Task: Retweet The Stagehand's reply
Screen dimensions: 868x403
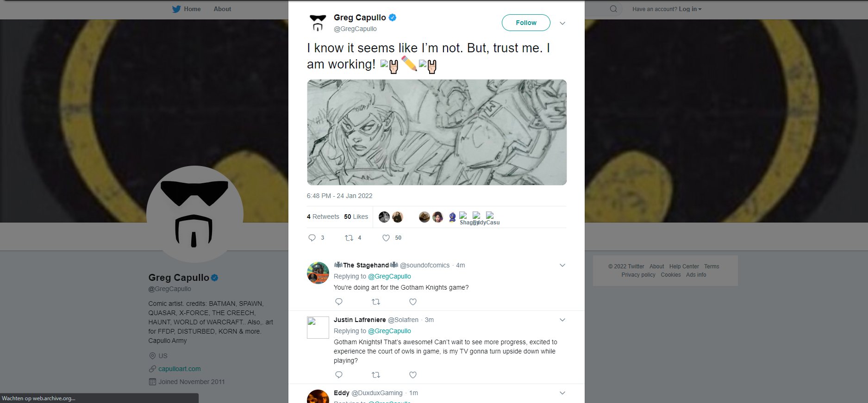Action: coord(376,302)
